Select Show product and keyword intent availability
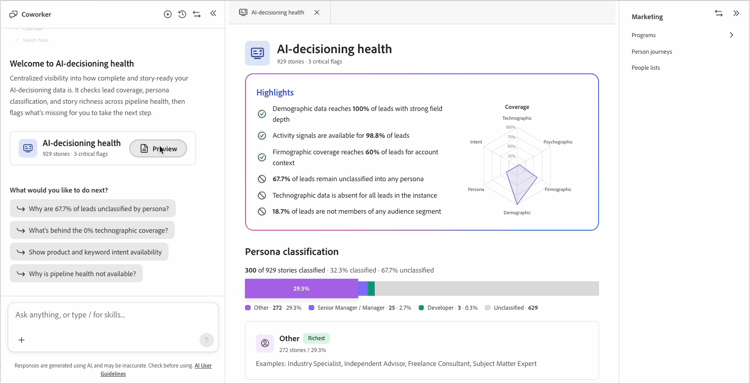This screenshot has height=383, width=750. coord(89,252)
